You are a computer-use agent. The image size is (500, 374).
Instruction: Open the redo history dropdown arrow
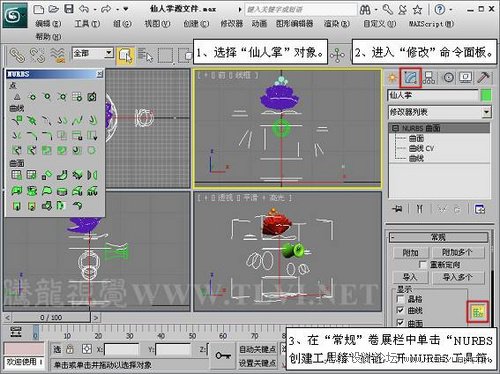pos(117,9)
